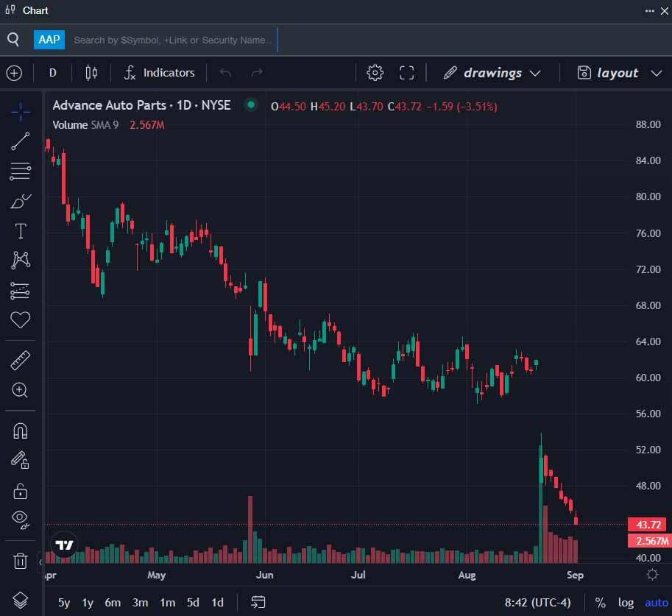Toggle percent scale on price axis
The height and width of the screenshot is (616, 672).
click(601, 603)
